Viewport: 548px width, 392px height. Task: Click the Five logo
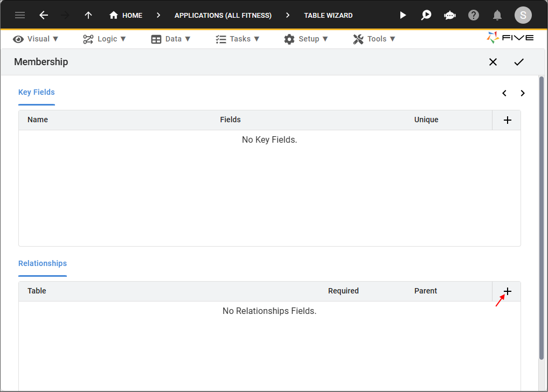(510, 38)
